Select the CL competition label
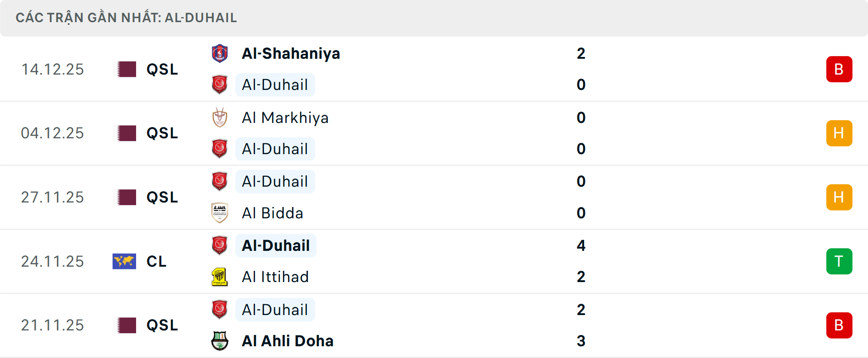The width and height of the screenshot is (868, 358). coord(156,261)
